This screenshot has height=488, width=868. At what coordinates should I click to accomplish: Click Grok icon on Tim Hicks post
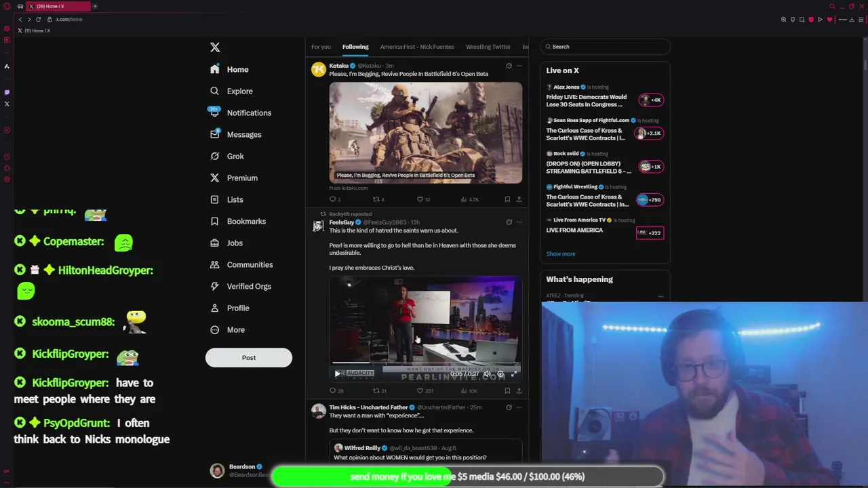click(509, 407)
